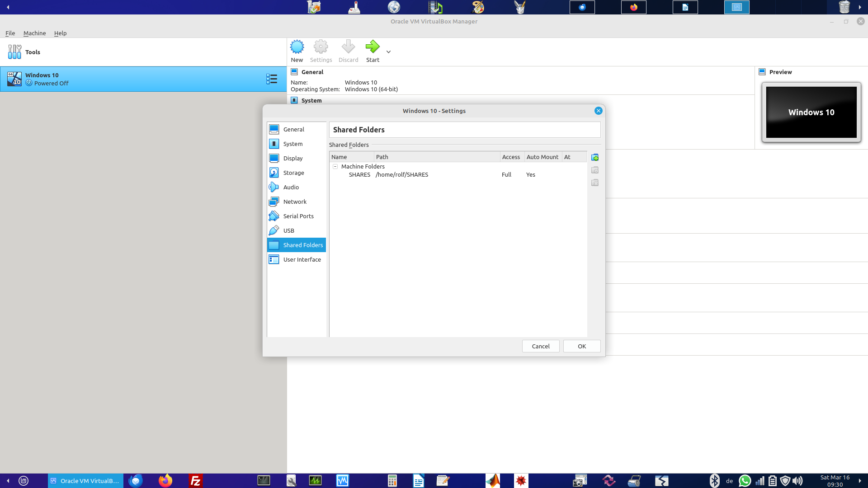Launch Thunderbird from the bottom panel
This screenshot has height=488, width=868.
[135, 481]
